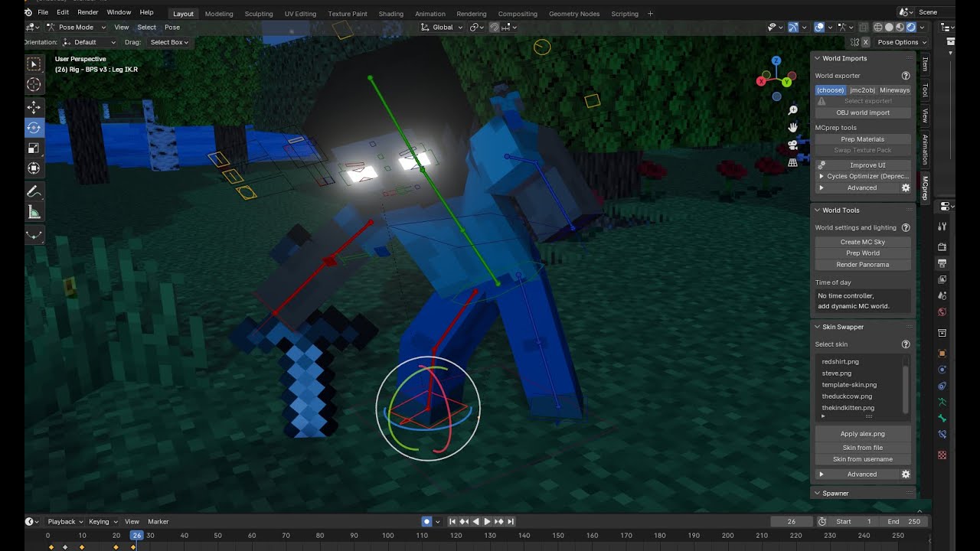
Task: Click the blue Z axis gizmo ball
Action: [x=776, y=60]
